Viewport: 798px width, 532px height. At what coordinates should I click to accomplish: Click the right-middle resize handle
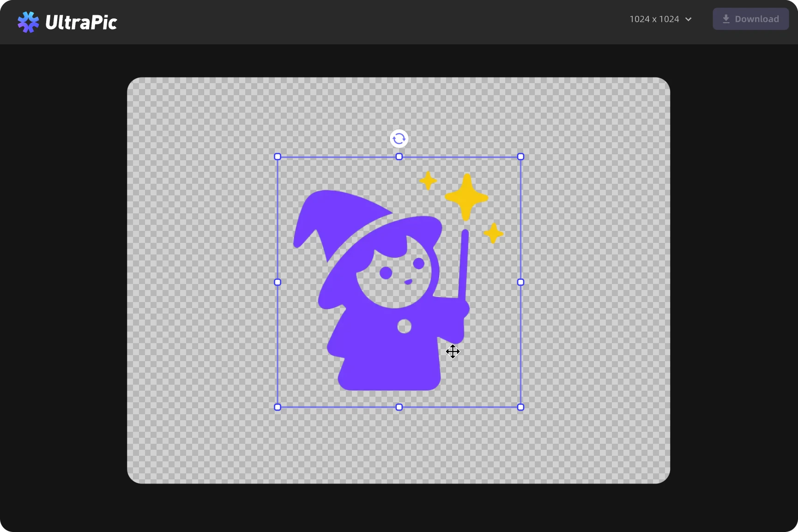(x=520, y=282)
